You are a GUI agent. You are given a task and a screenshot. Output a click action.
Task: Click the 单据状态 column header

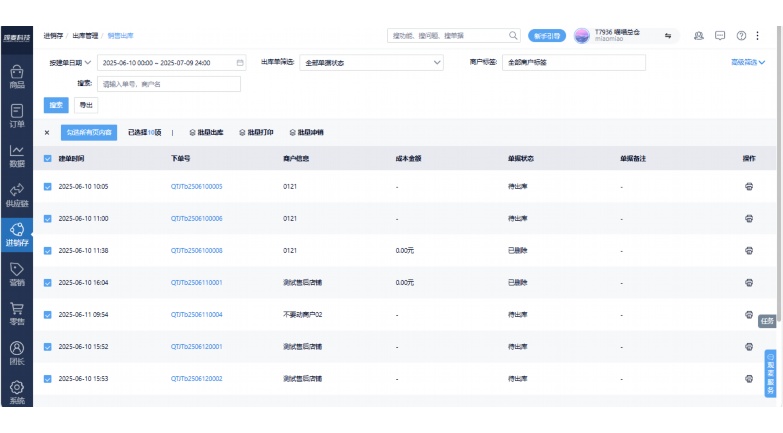coord(521,158)
